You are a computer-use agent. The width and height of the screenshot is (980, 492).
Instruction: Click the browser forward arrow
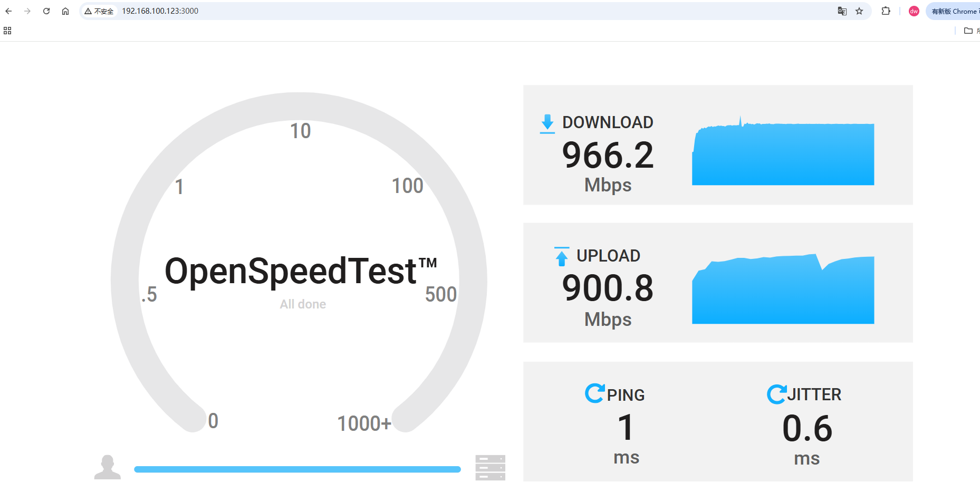tap(27, 11)
